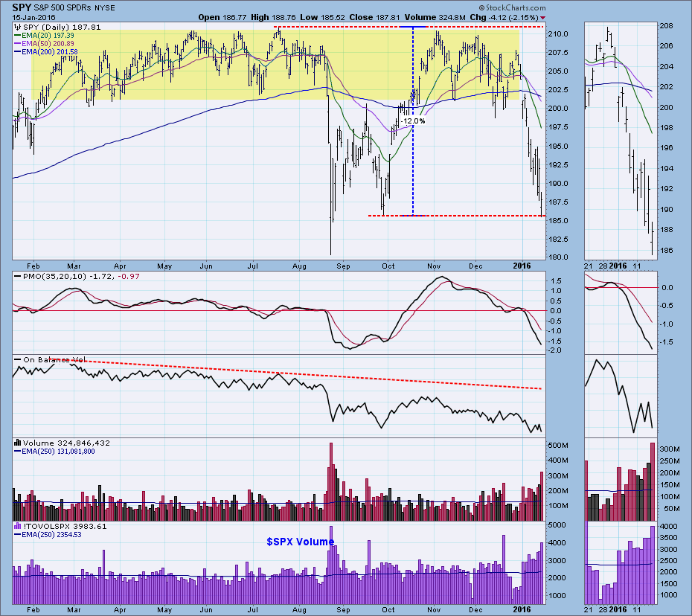The image size is (692, 616).
Task: Click the 208 label on the zoom panel axis
Action: pyautogui.click(x=667, y=25)
